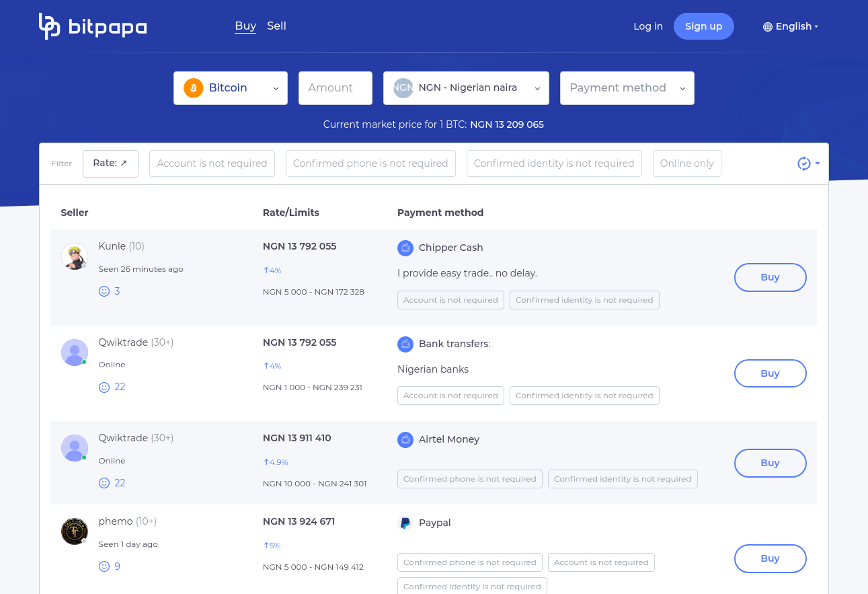Switch to the Buy tab
868x594 pixels.
point(245,26)
